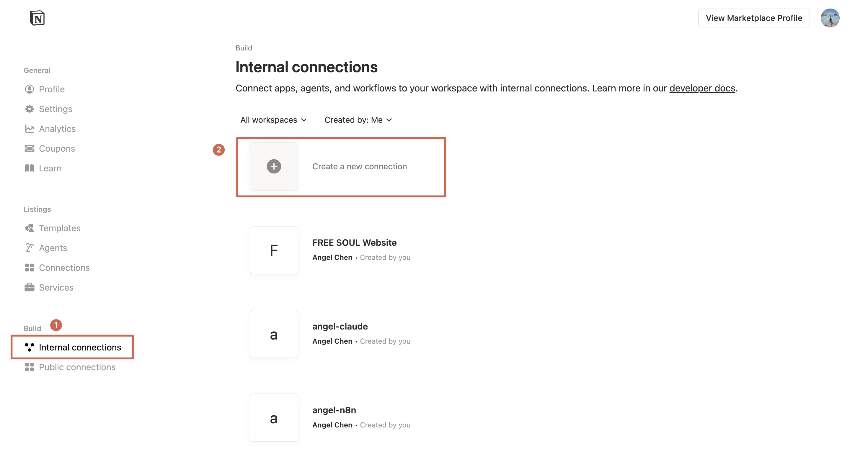Open the developer docs link
868x472 pixels.
[702, 88]
